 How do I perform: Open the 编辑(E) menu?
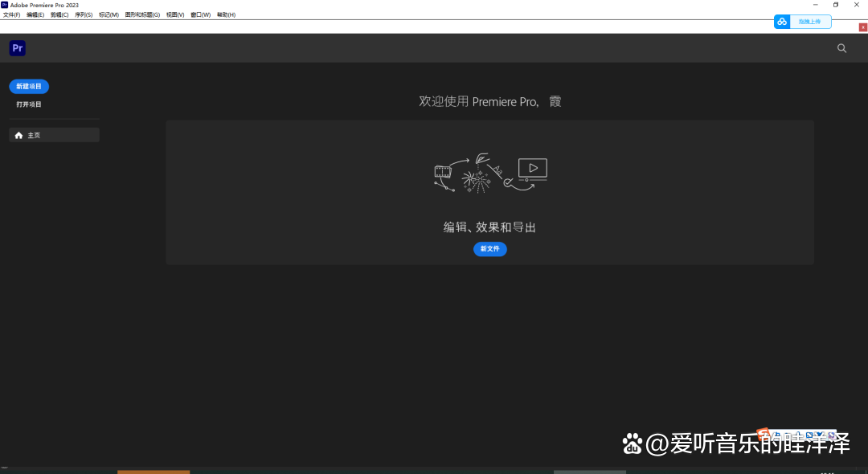35,15
